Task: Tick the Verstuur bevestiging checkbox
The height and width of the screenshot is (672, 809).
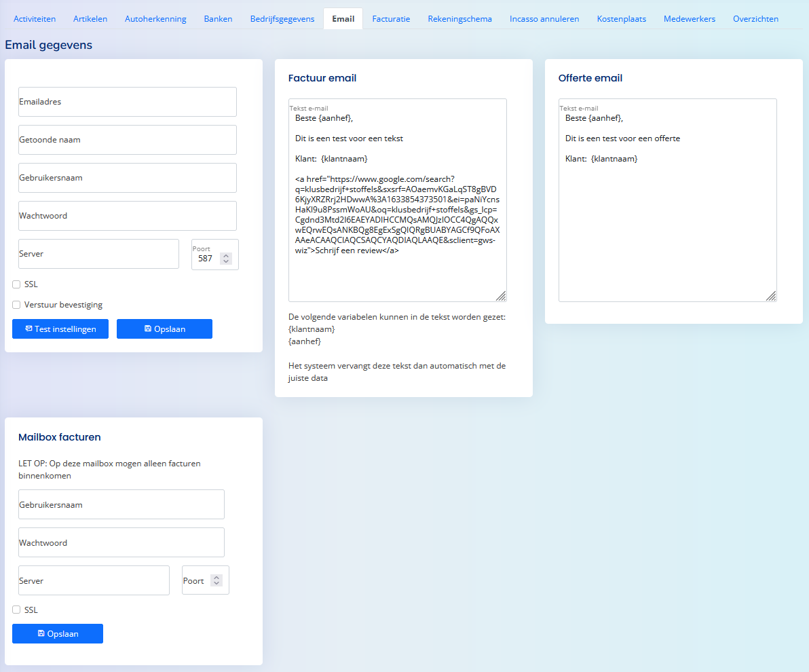Action: tap(16, 305)
